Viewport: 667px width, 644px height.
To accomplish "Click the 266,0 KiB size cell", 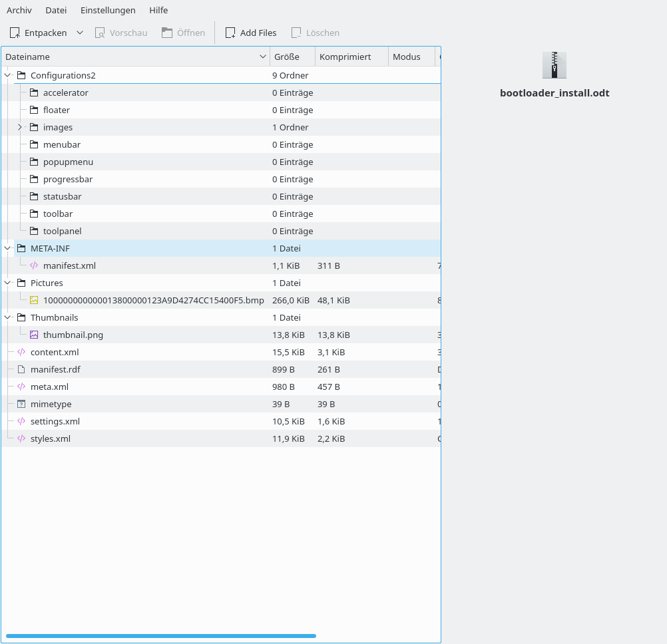I will coord(291,300).
